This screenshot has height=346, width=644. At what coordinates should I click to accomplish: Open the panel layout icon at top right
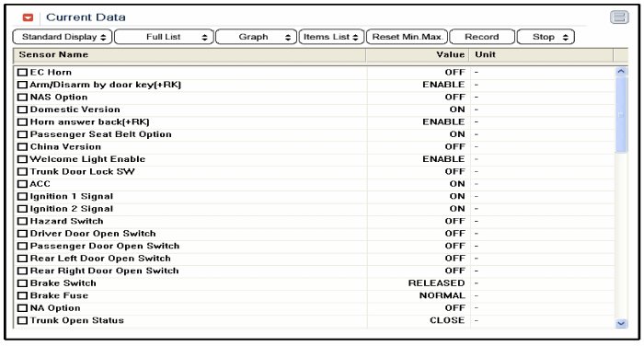tap(619, 17)
